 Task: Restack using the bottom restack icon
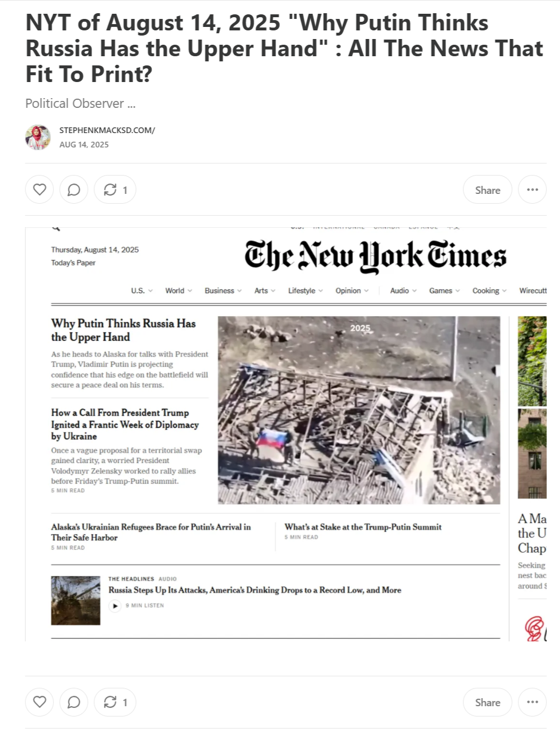click(x=115, y=702)
